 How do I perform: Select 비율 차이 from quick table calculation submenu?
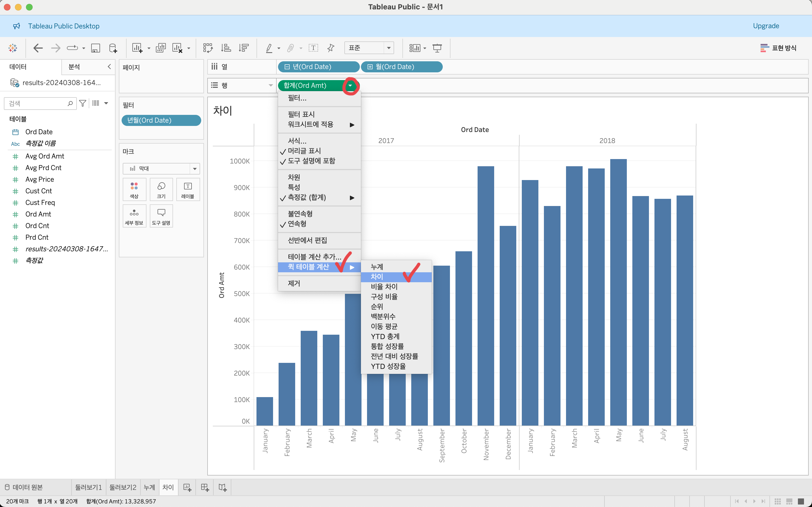coord(384,287)
